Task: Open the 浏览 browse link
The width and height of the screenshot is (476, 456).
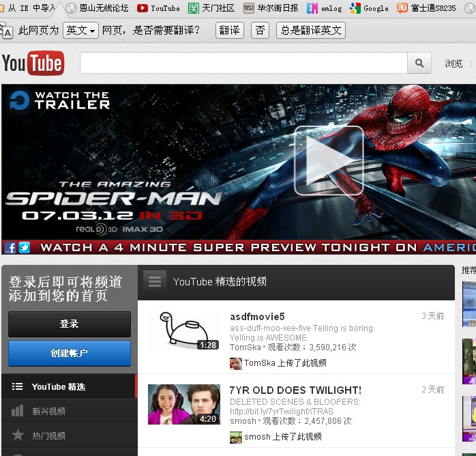Action: click(x=453, y=63)
